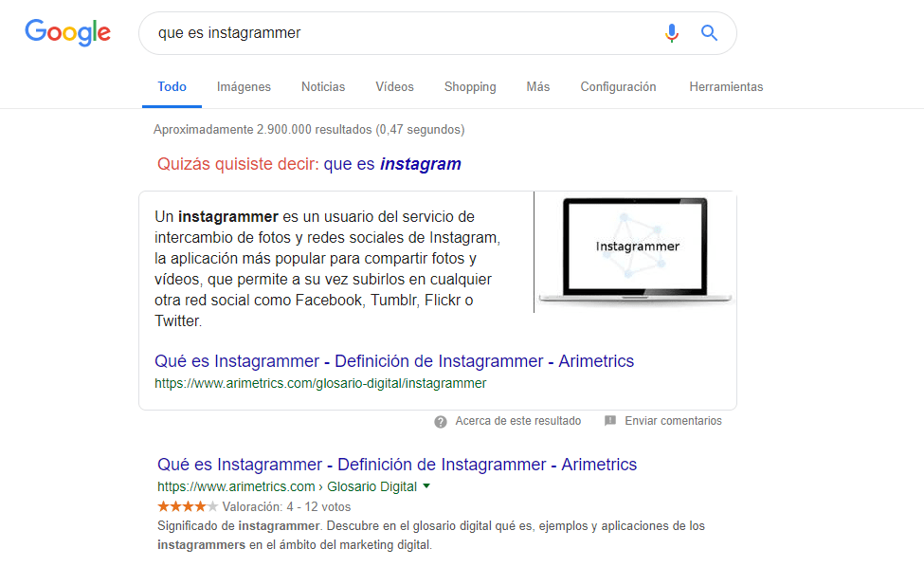Click the suggestion 'que es instagram'
The image size is (924, 567).
pyautogui.click(x=392, y=164)
